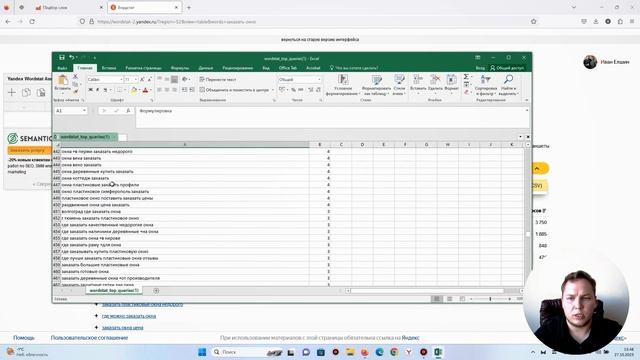The width and height of the screenshot is (640, 360).
Task: Expand the formula bar chevron
Action: tap(527, 111)
